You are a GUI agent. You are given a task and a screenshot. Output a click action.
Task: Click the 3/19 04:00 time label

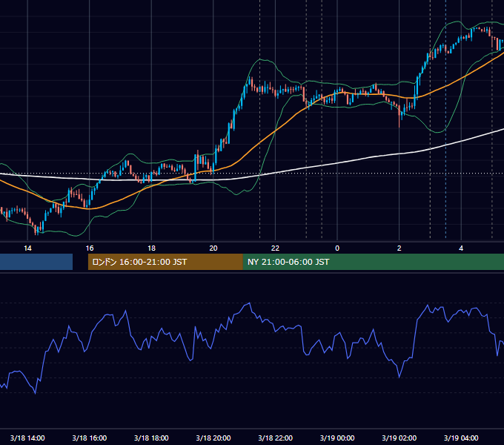tap(461, 438)
